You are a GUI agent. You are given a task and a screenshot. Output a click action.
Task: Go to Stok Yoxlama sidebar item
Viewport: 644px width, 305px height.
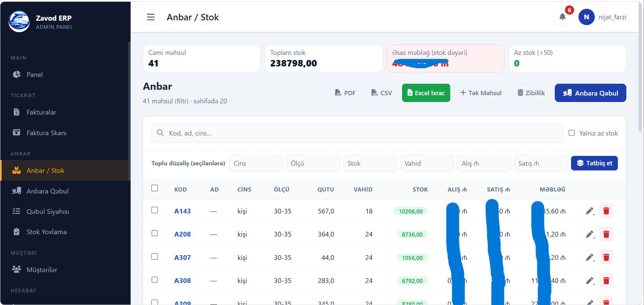point(46,232)
